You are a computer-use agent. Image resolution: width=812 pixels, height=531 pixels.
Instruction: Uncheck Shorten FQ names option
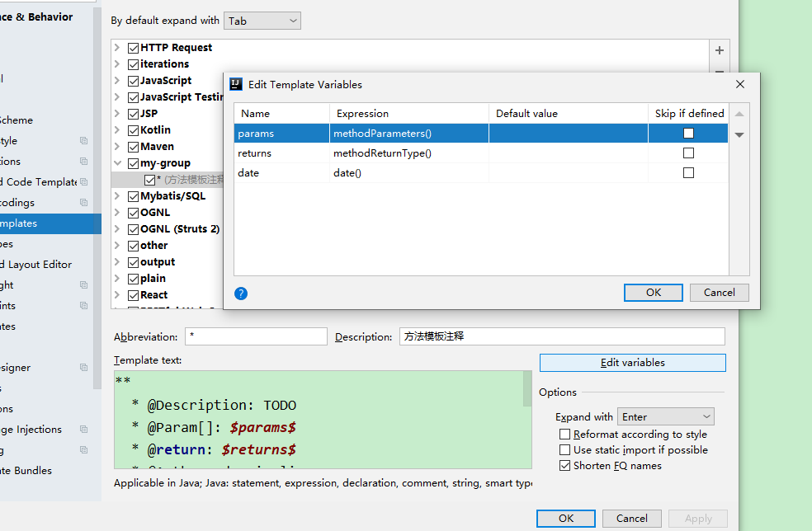565,466
